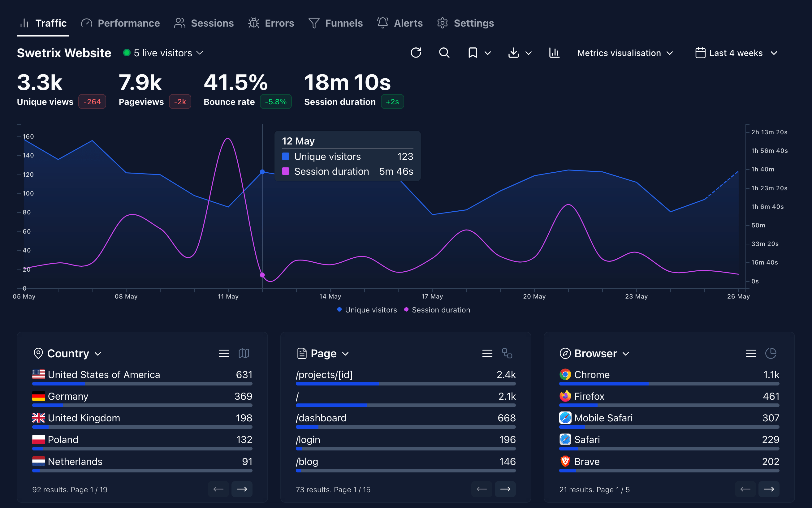
Task: Toggle the Session duration series in the legend
Action: click(x=437, y=310)
